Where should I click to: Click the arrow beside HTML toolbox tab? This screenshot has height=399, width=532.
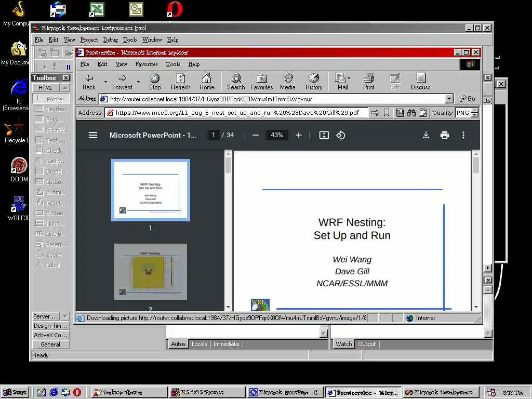tap(65, 87)
